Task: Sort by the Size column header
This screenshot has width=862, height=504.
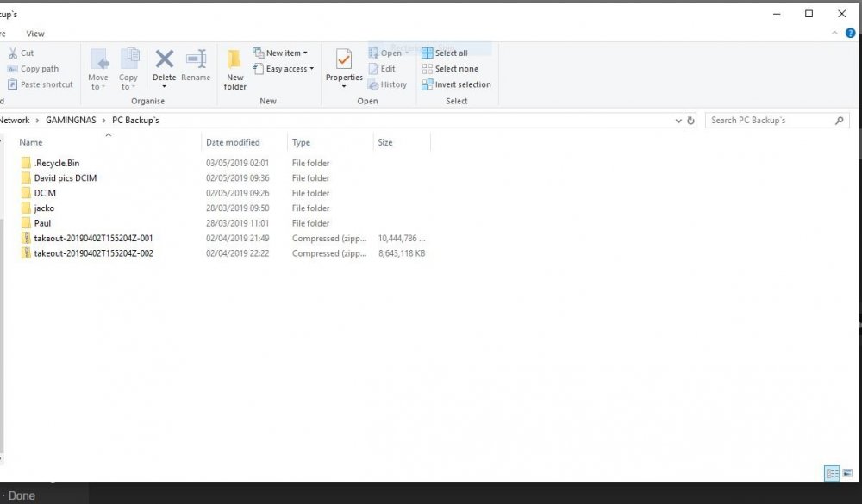Action: coord(384,142)
